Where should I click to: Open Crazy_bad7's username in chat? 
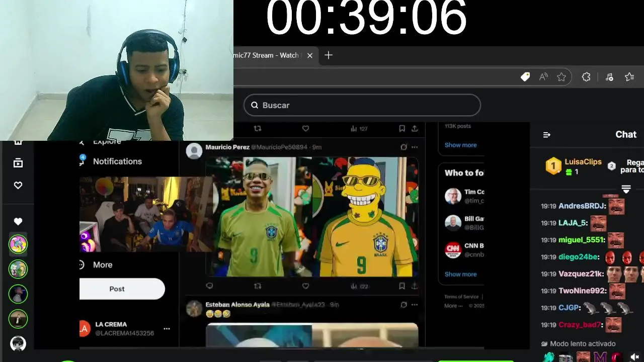pos(580,325)
